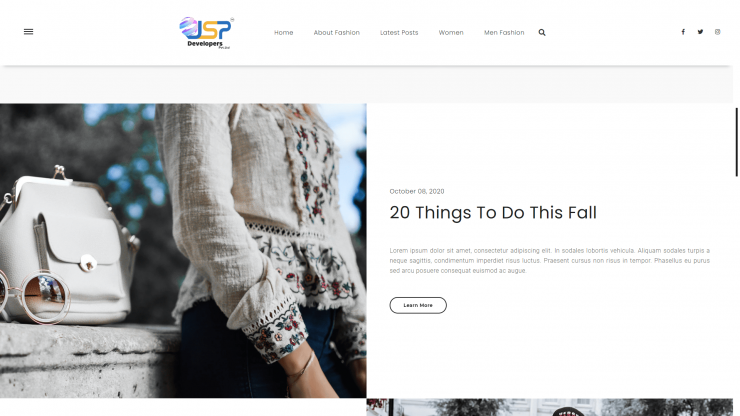The width and height of the screenshot is (740, 416).
Task: Click the October 08, 2020 post date
Action: [x=417, y=191]
